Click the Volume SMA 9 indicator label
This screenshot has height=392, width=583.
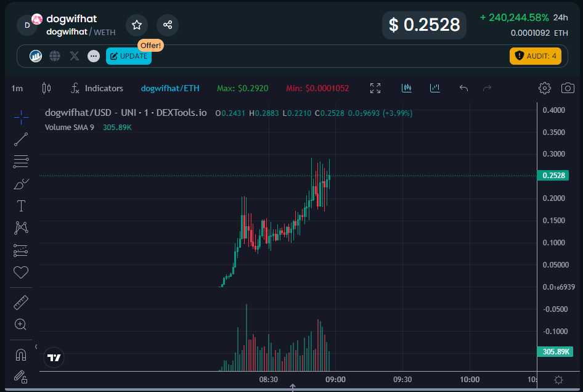point(70,127)
